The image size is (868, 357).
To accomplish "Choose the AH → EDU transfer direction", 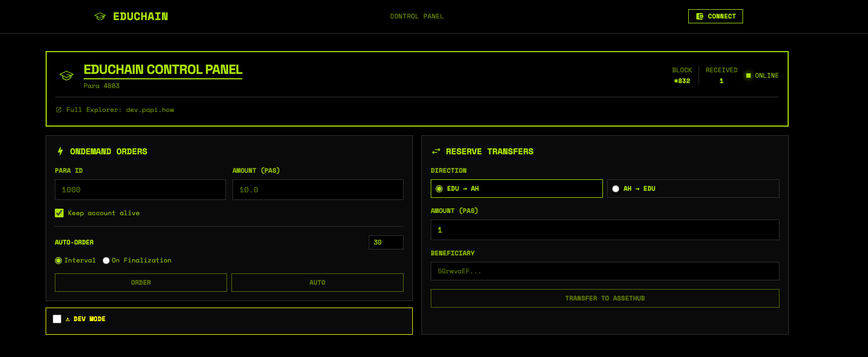I will pyautogui.click(x=616, y=189).
